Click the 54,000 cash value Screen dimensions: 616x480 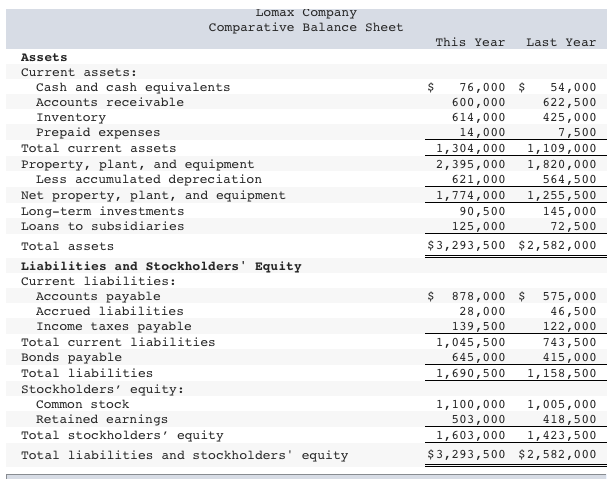[x=573, y=87]
